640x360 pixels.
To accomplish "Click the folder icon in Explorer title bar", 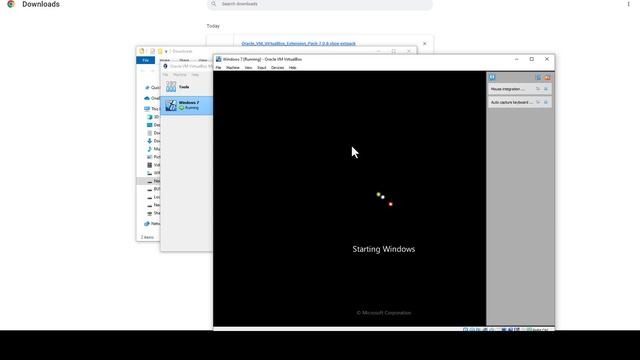I will coord(142,51).
